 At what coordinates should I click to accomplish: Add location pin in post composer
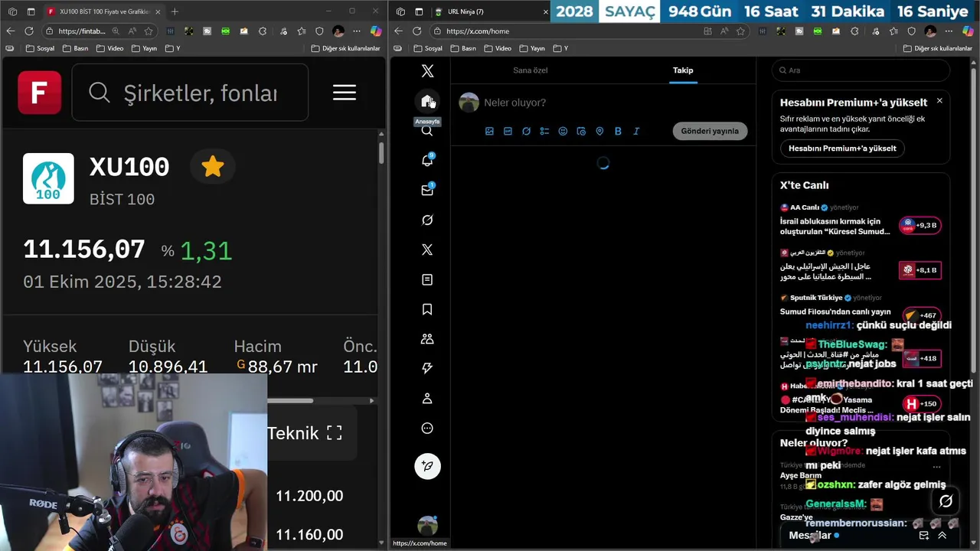599,131
